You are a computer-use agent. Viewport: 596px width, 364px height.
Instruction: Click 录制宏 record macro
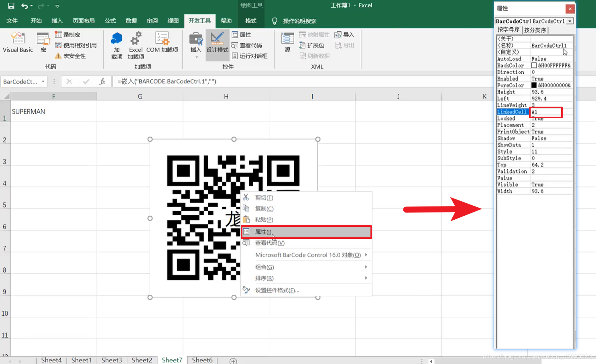pos(67,35)
